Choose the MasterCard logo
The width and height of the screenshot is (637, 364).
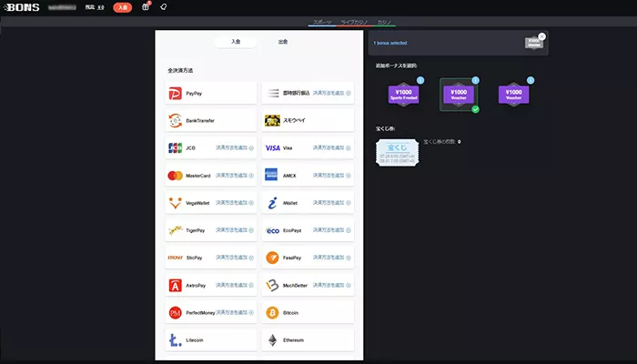(175, 176)
